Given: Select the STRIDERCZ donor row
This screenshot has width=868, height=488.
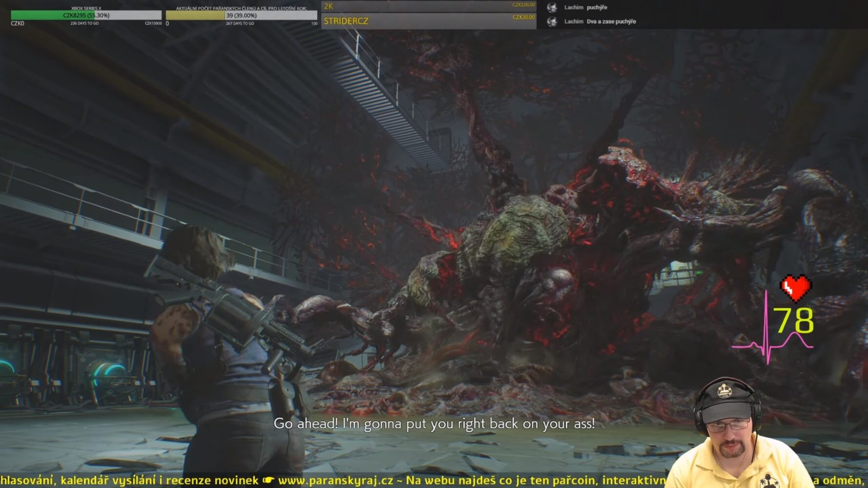Looking at the screenshot, I should [428, 21].
